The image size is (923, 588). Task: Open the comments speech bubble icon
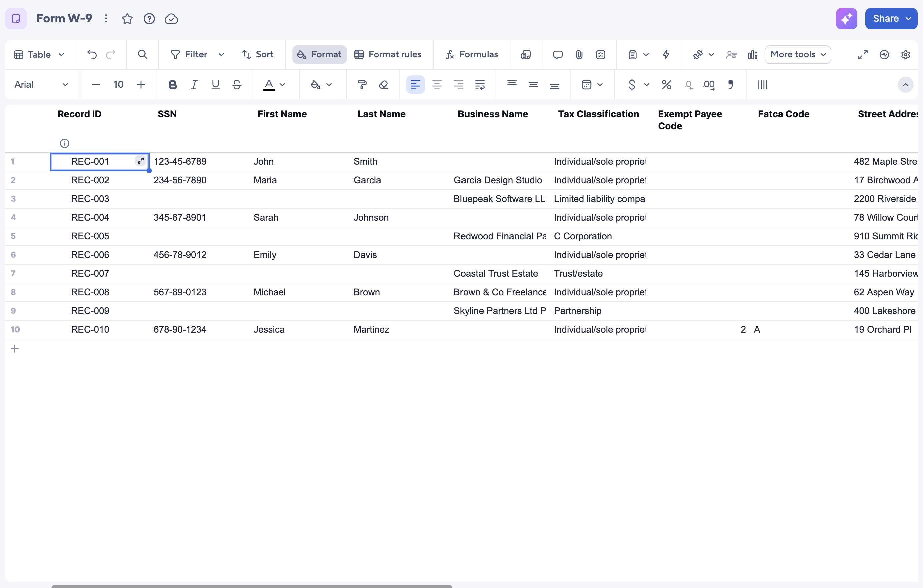(x=558, y=54)
